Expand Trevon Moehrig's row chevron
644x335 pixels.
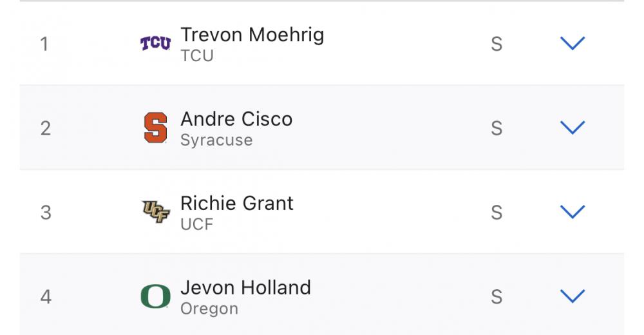tap(572, 44)
